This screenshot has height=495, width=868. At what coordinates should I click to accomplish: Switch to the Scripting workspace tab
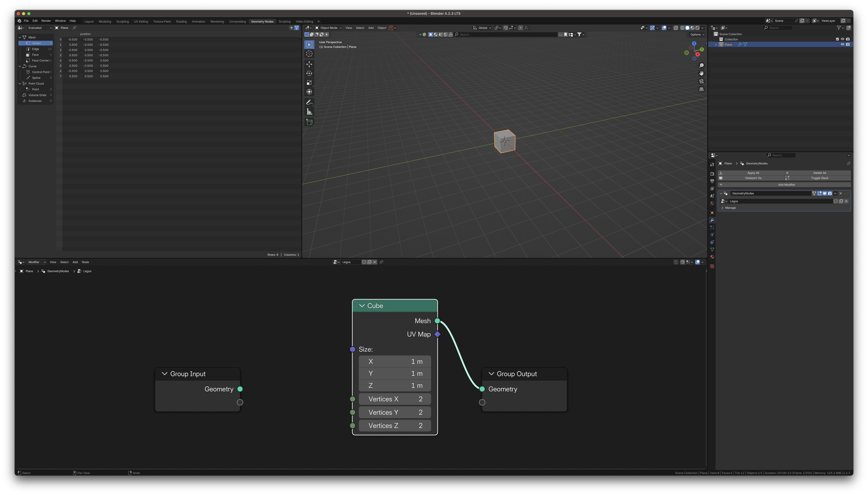click(x=285, y=21)
